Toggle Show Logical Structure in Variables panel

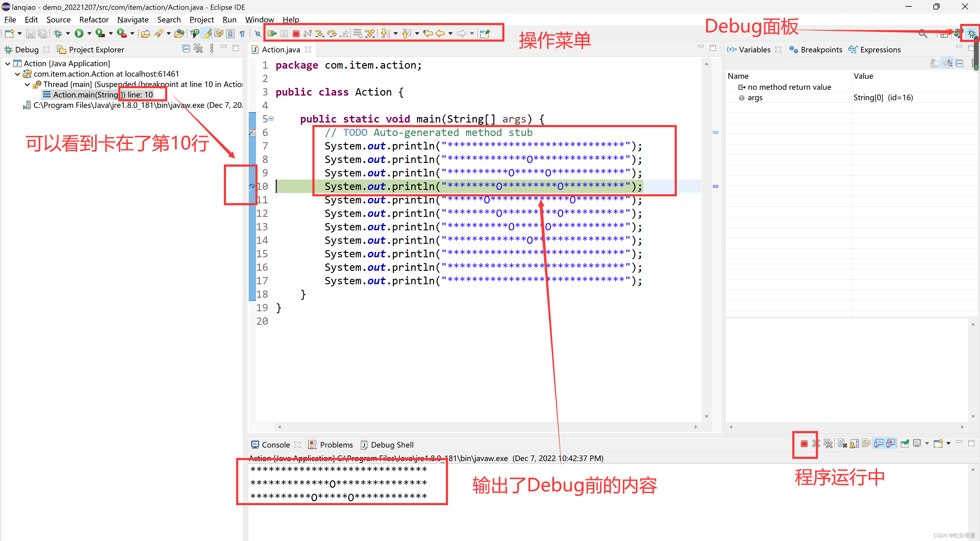click(x=947, y=63)
